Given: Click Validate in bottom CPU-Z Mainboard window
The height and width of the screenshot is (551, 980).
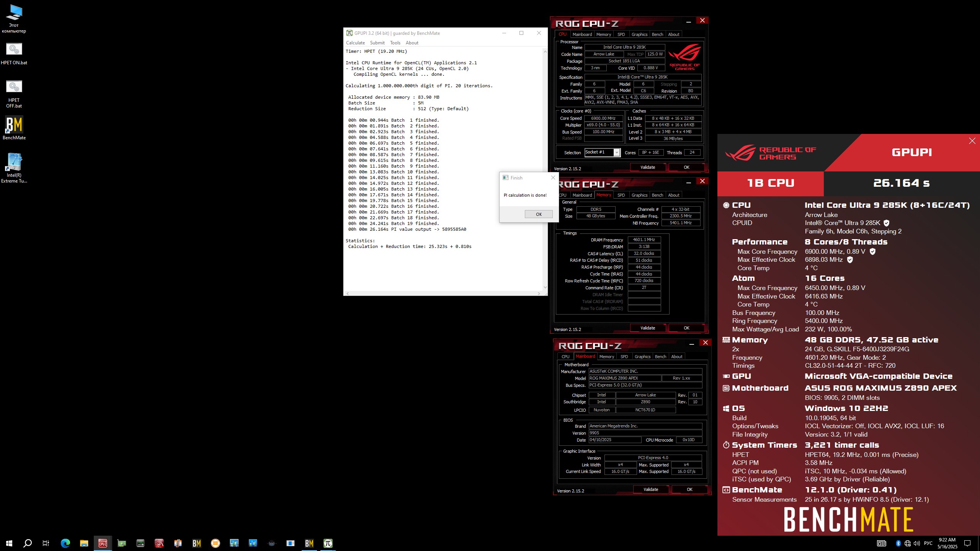Looking at the screenshot, I should (651, 489).
